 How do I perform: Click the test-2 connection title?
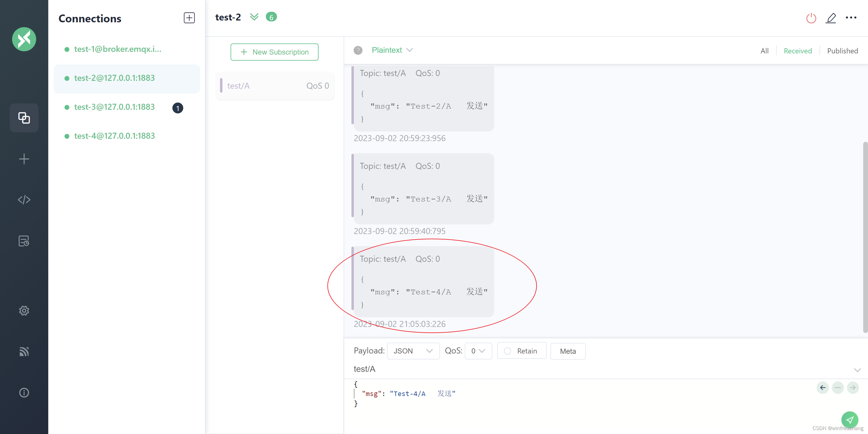click(228, 17)
